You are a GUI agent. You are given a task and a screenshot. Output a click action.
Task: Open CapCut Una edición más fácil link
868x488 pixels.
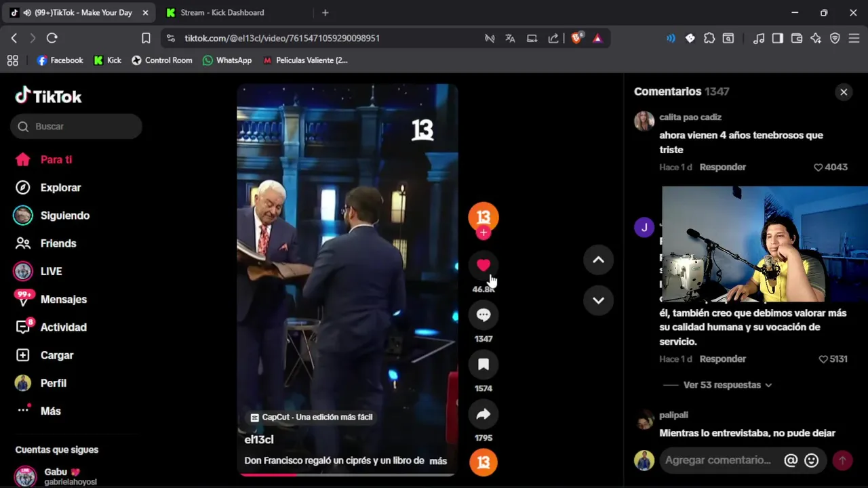(x=311, y=418)
